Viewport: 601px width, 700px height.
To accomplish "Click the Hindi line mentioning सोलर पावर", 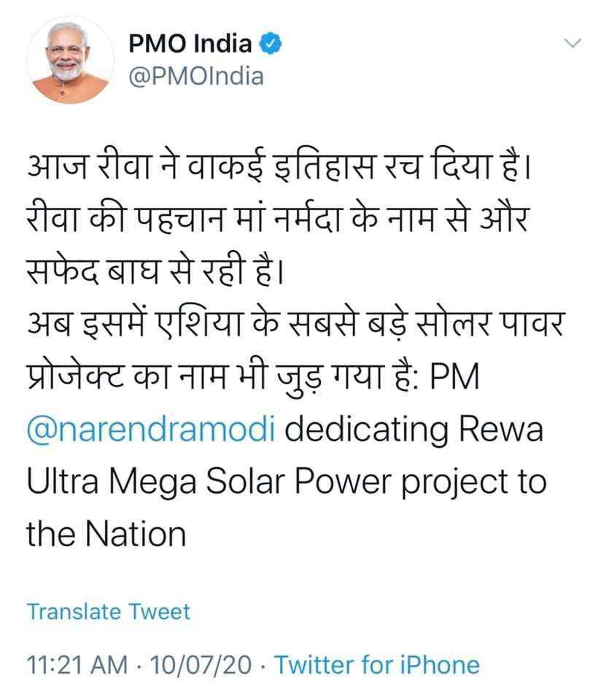I will click(296, 323).
